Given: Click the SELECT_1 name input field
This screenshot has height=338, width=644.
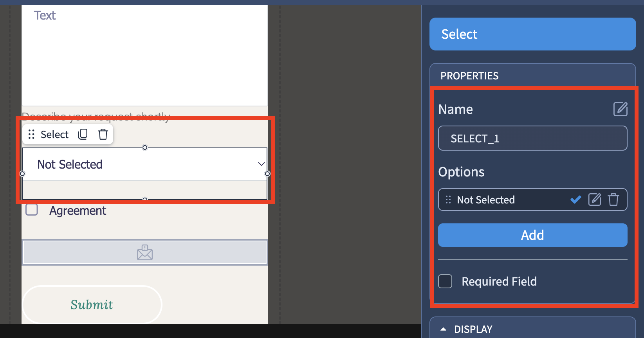Looking at the screenshot, I should 532,138.
